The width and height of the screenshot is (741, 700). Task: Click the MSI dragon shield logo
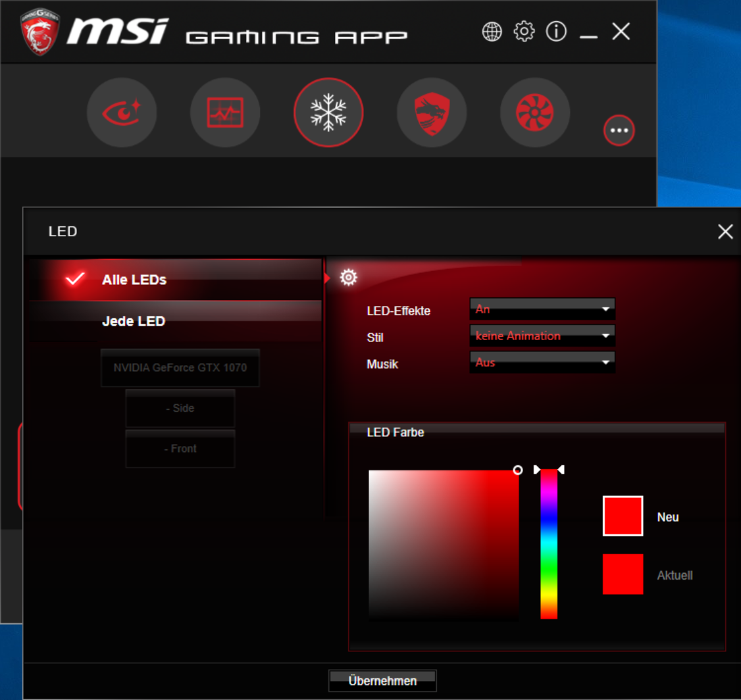tap(39, 31)
